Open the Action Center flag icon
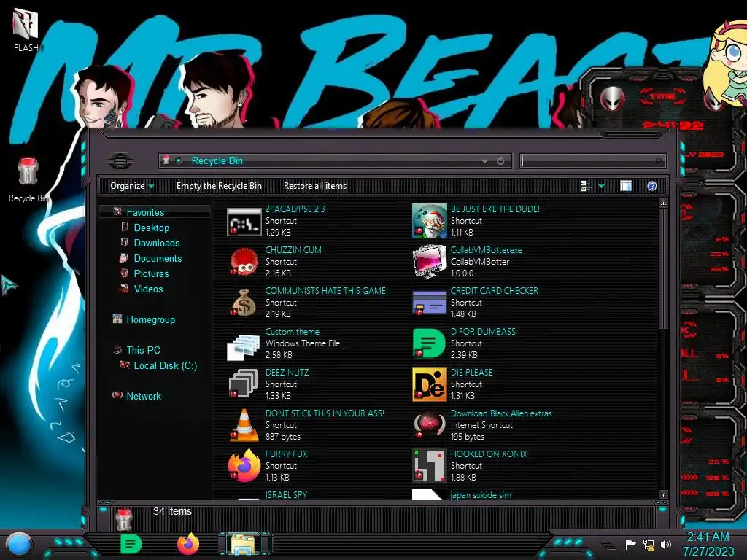 coord(630,544)
